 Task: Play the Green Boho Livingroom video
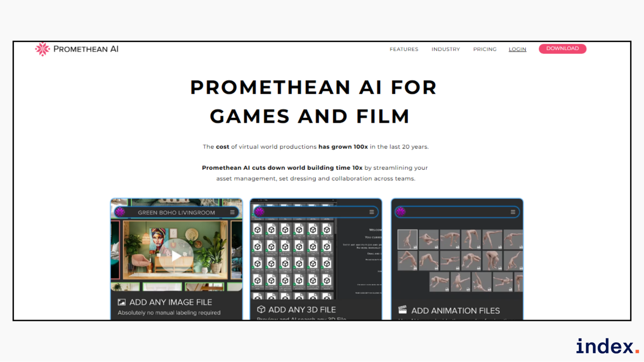click(176, 256)
